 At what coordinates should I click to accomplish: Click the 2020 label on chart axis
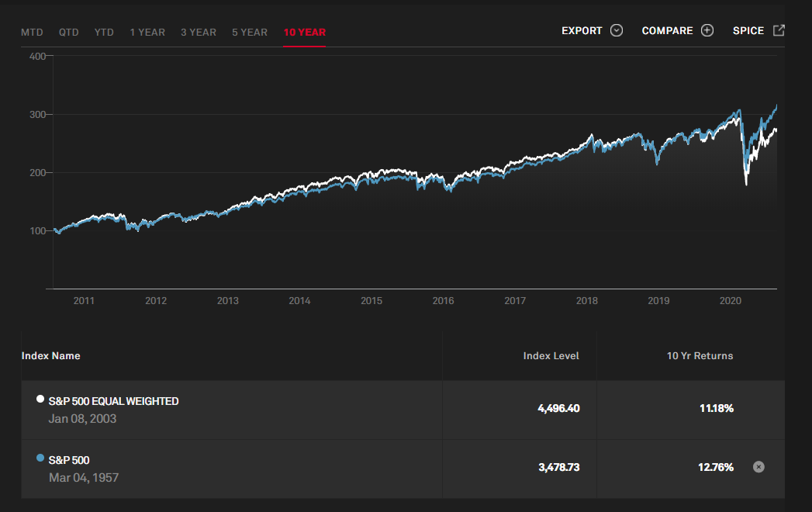click(x=731, y=301)
